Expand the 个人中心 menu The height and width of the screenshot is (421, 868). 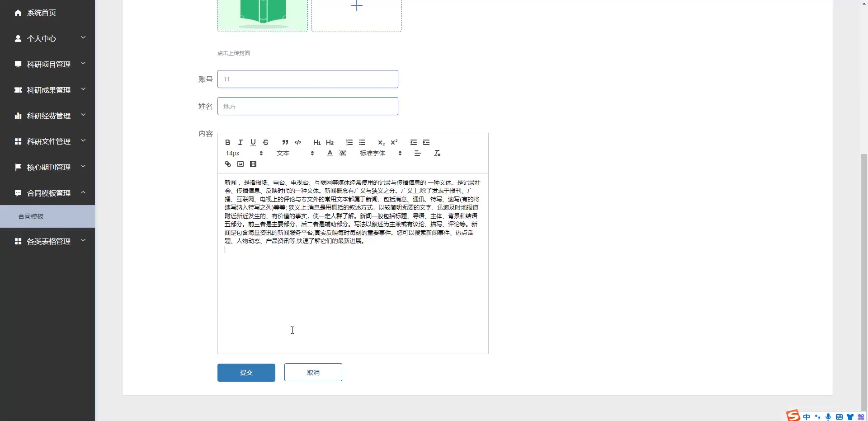tap(47, 38)
